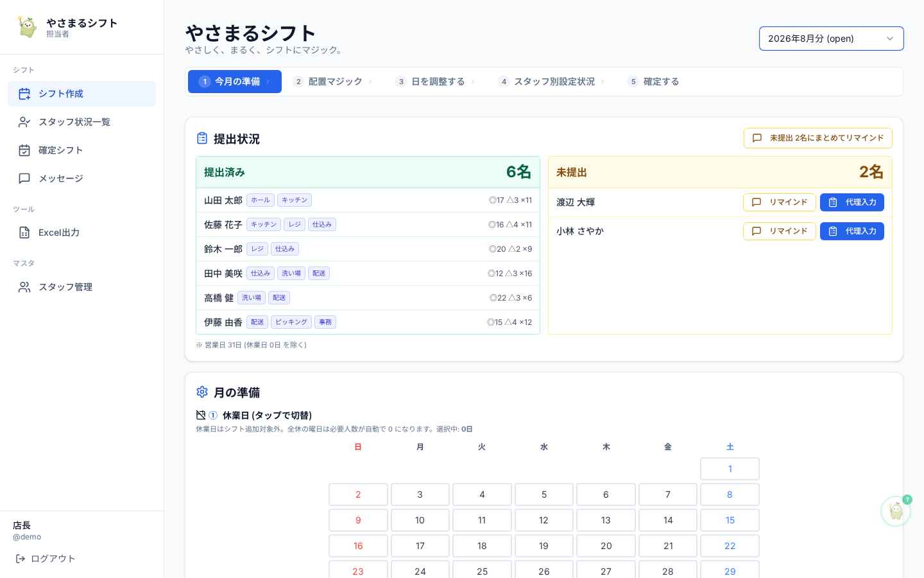Image resolution: width=924 pixels, height=578 pixels.
Task: Open メッセージ in the sidebar
Action: coord(81,179)
